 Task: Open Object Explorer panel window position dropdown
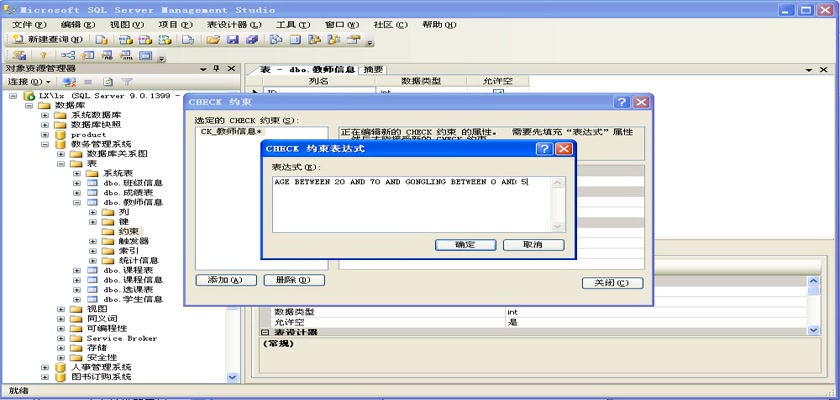pos(204,69)
